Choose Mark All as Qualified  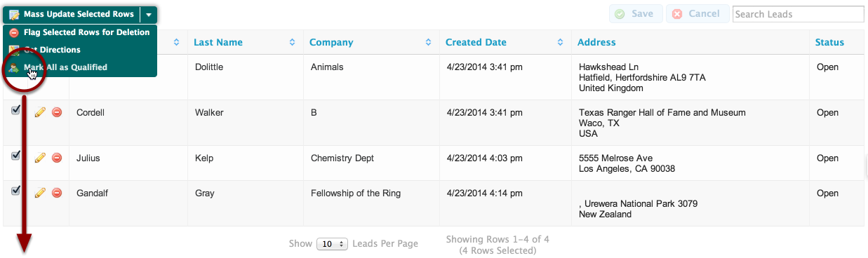(79, 67)
